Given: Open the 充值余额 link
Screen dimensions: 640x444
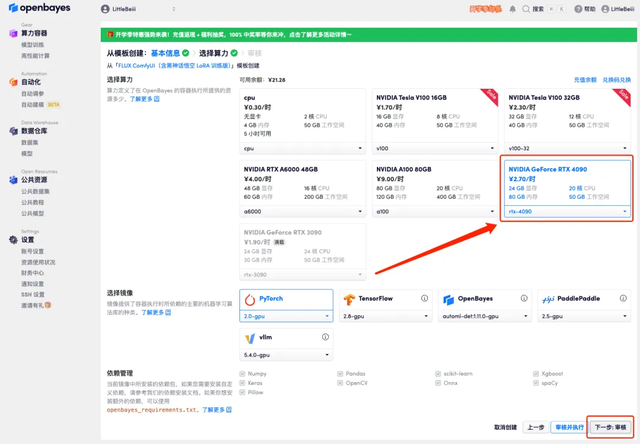Looking at the screenshot, I should coord(585,80).
